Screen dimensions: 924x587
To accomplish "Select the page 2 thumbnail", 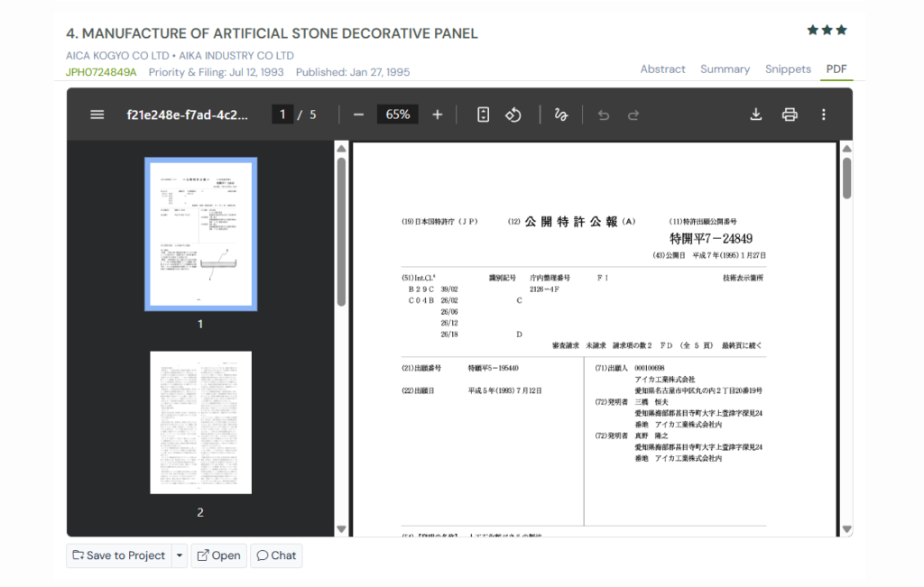I will coord(200,422).
